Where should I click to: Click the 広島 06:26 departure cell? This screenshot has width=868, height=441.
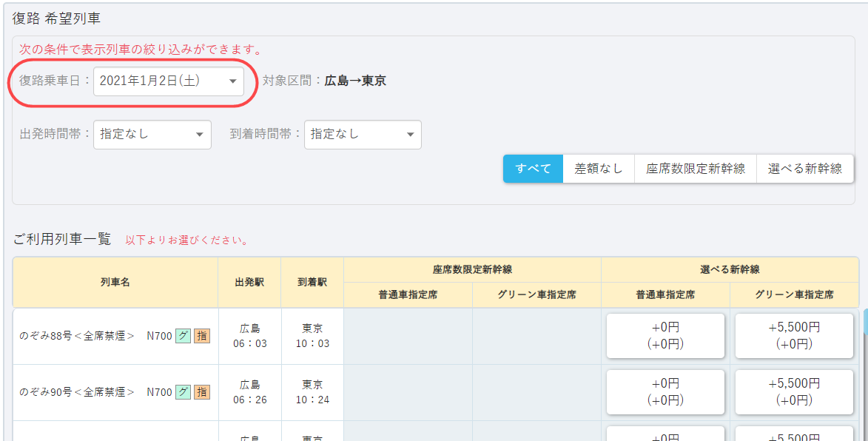pyautogui.click(x=249, y=391)
